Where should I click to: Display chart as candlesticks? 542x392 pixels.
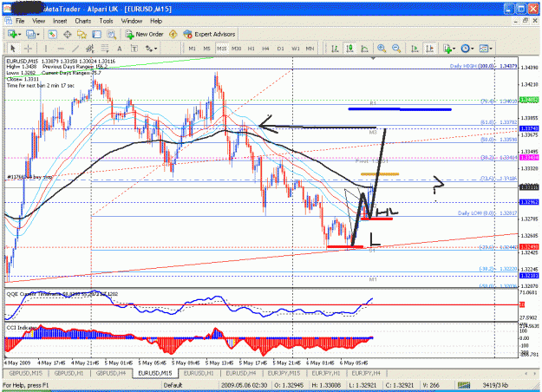coord(349,49)
